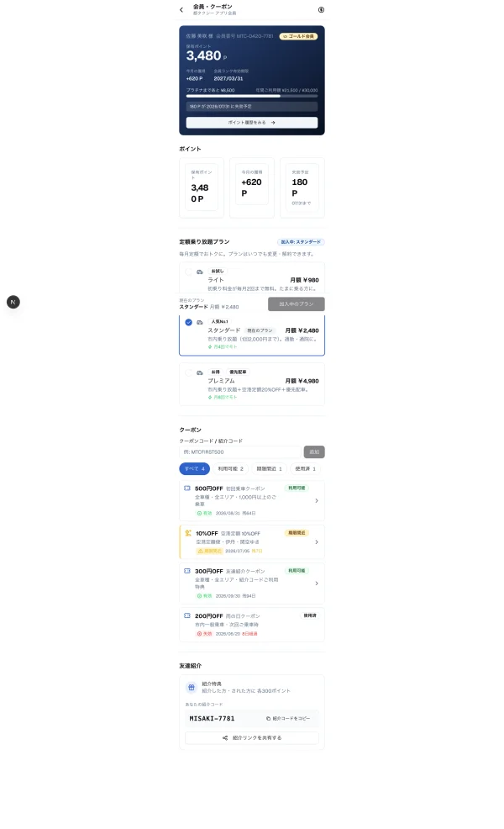Select the 使用済 1 coupon filter
Image resolution: width=504 pixels, height=829 pixels.
(x=305, y=468)
